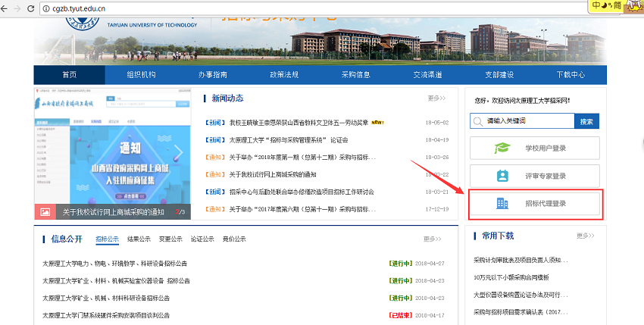The image size is (644, 325).
Task: Open news about 修缮改造项目招标工作研讨会
Action: [x=302, y=192]
